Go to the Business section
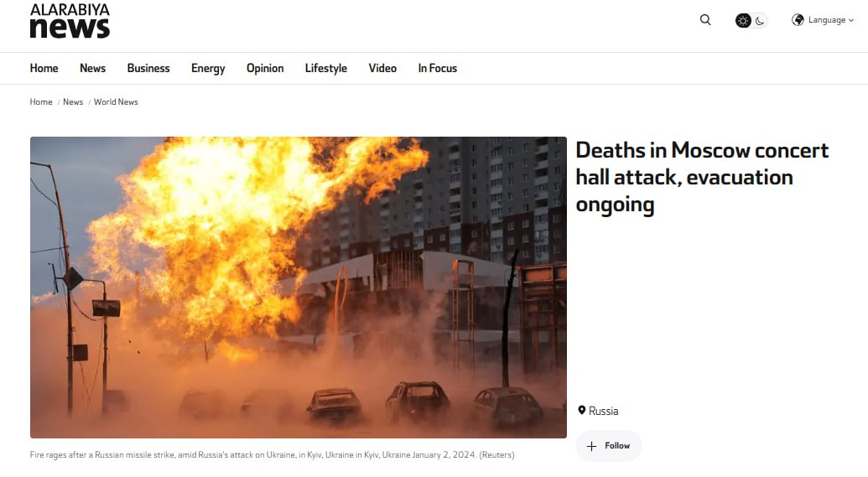 point(148,68)
